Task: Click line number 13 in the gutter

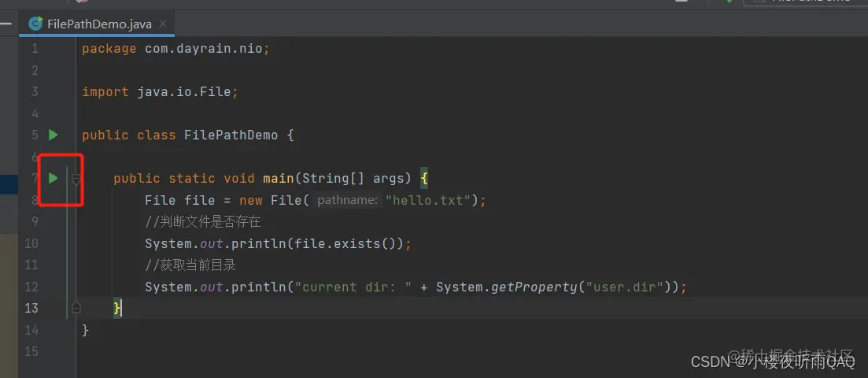Action: (31, 308)
